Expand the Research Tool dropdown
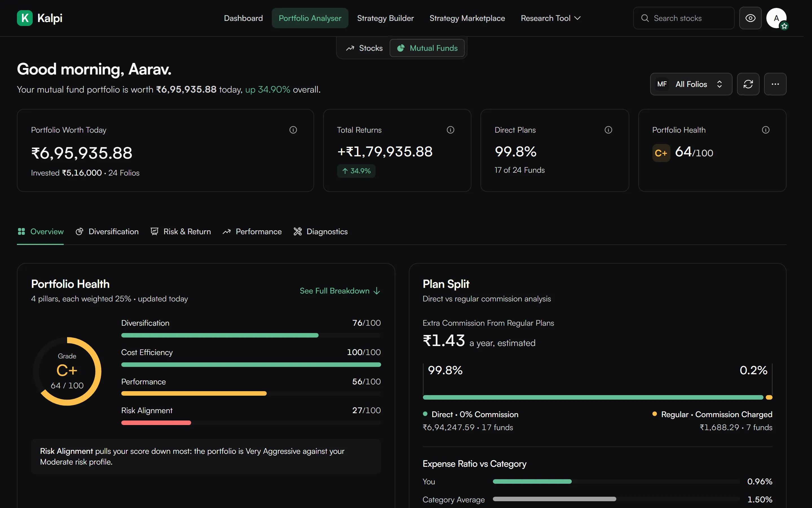This screenshot has height=508, width=812. [x=550, y=18]
